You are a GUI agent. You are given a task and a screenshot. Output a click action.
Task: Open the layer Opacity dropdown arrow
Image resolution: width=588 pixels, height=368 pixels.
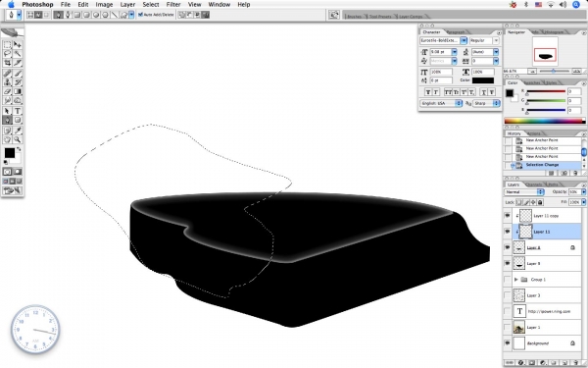583,192
